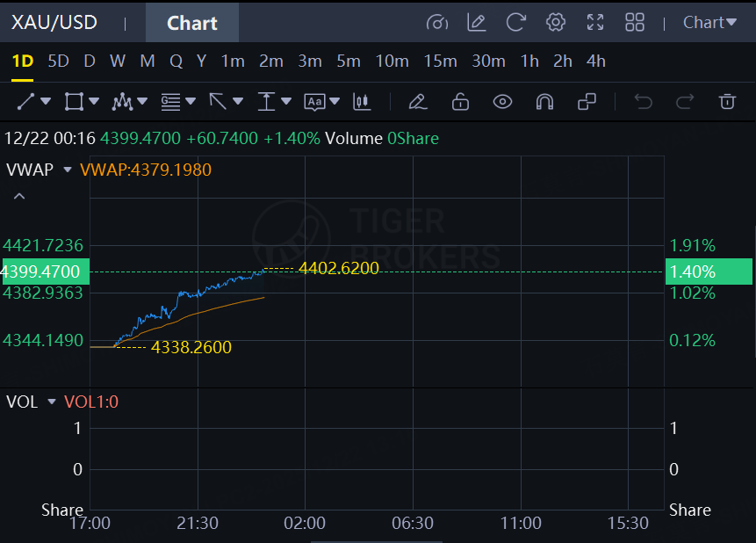Click the refresh chart icon
Screen dimensions: 756x543
pyautogui.click(x=516, y=22)
